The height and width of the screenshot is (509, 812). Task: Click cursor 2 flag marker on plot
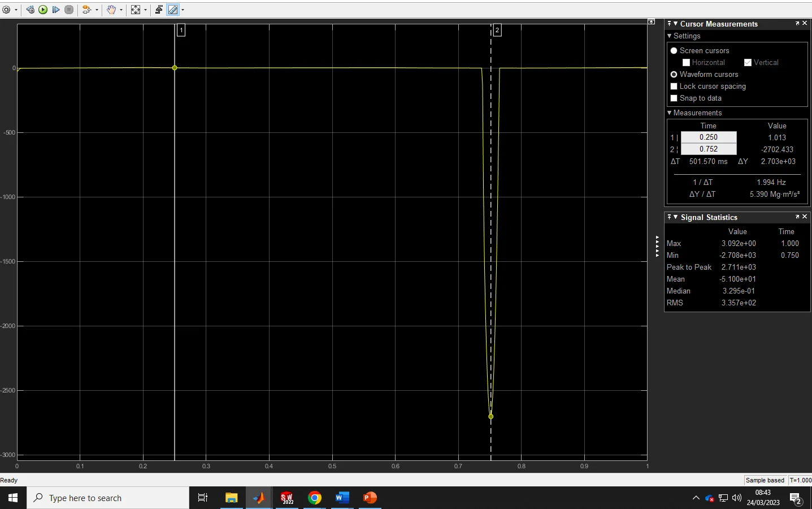[x=497, y=30]
